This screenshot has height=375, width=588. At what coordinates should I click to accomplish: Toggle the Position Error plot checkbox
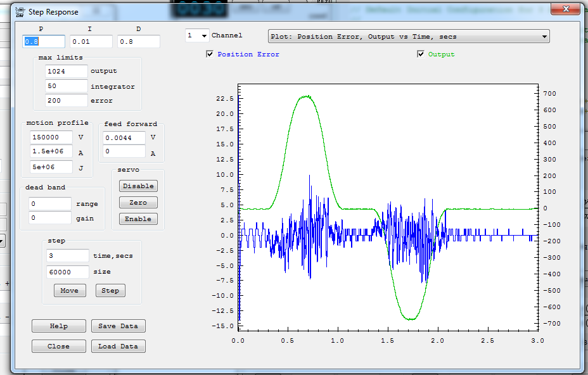coord(210,54)
